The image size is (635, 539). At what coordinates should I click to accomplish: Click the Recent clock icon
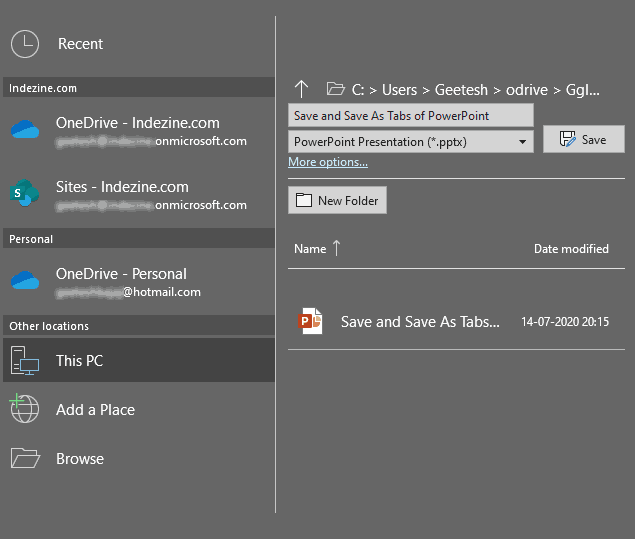(x=25, y=43)
